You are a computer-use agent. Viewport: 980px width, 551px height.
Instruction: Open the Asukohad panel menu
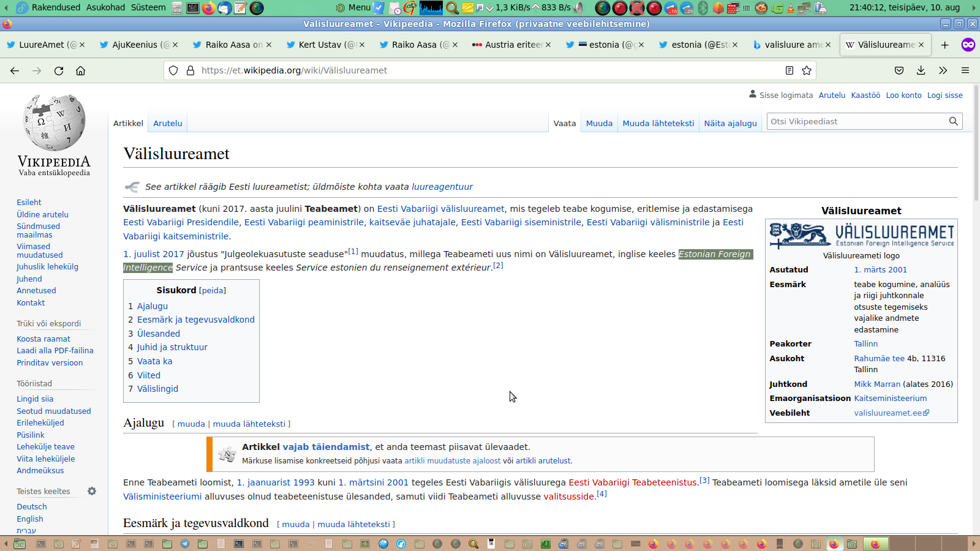point(105,7)
